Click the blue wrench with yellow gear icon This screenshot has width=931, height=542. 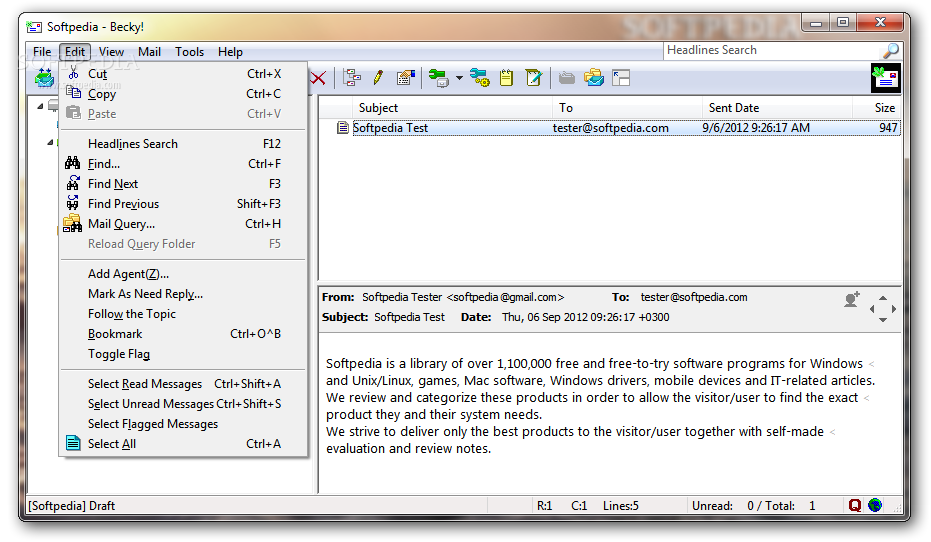479,78
